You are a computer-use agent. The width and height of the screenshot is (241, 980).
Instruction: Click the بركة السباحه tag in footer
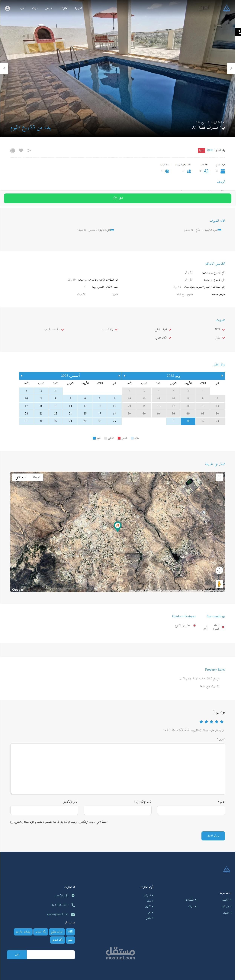[x=41, y=932]
